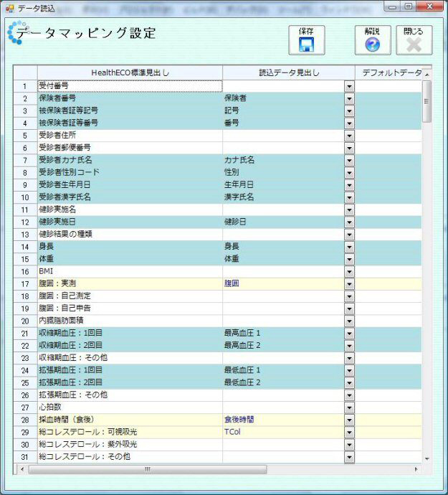Select the 総コレステロール：紫外吸光 cell

(130, 445)
